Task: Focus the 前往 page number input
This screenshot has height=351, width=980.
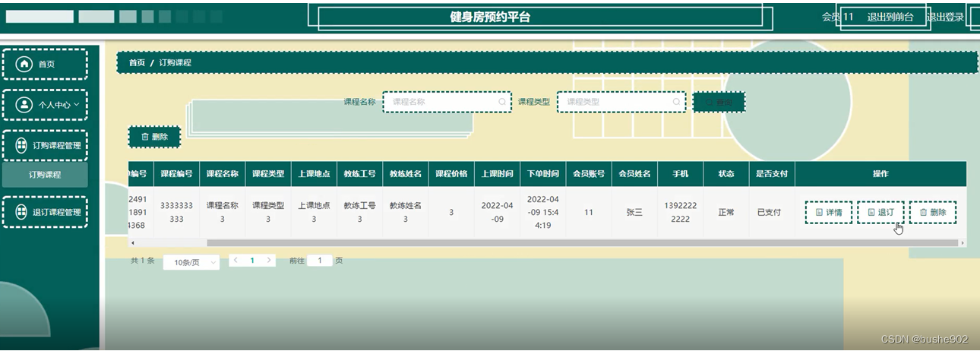Action: (320, 260)
